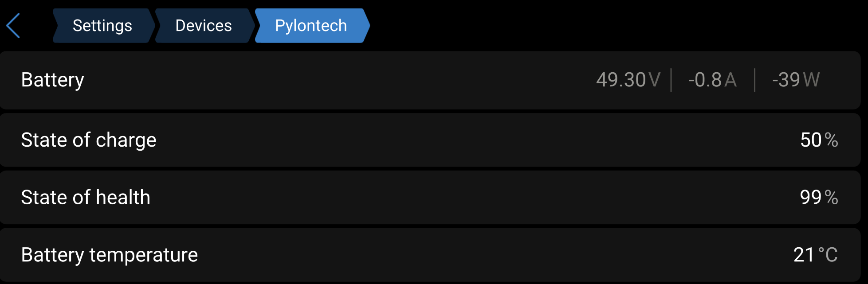Viewport: 868px width, 284px height.
Task: Click the percent sign beside 50
Action: [x=831, y=140]
